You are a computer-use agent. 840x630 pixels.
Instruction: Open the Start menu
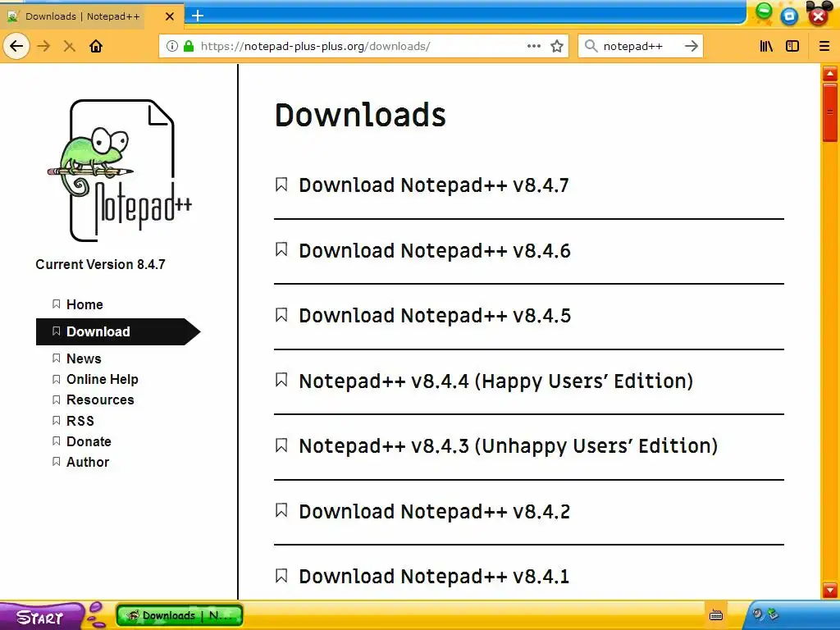[42, 617]
